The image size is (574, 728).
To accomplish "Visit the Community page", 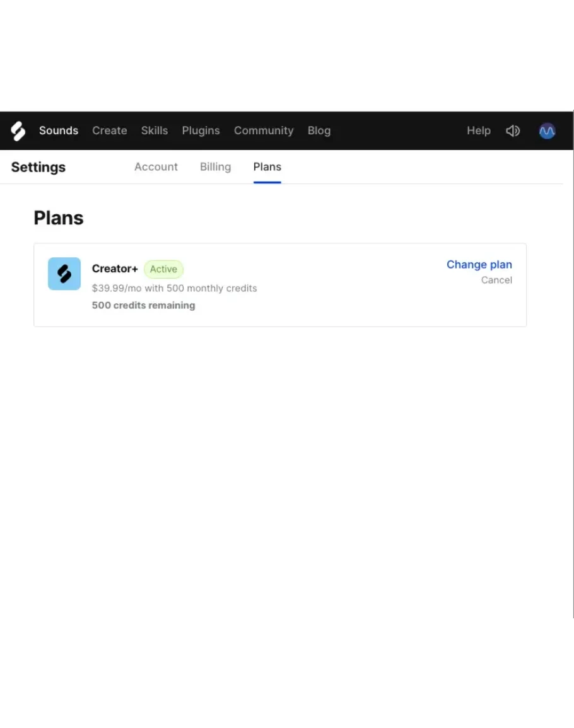I will 264,131.
